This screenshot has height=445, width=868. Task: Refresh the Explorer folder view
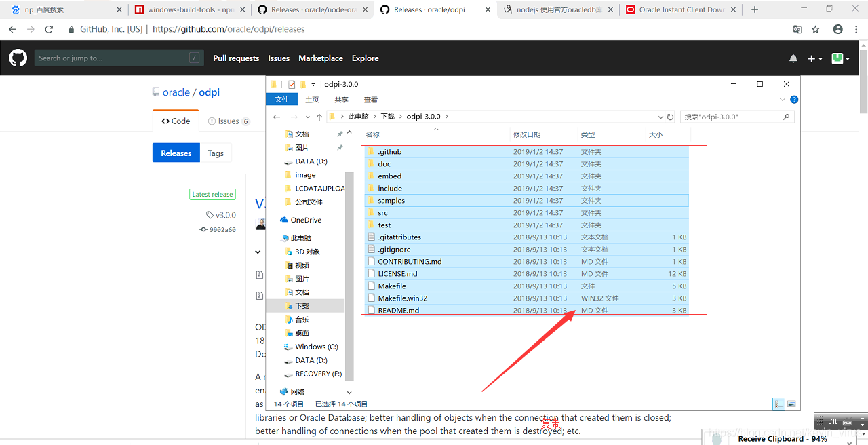671,117
